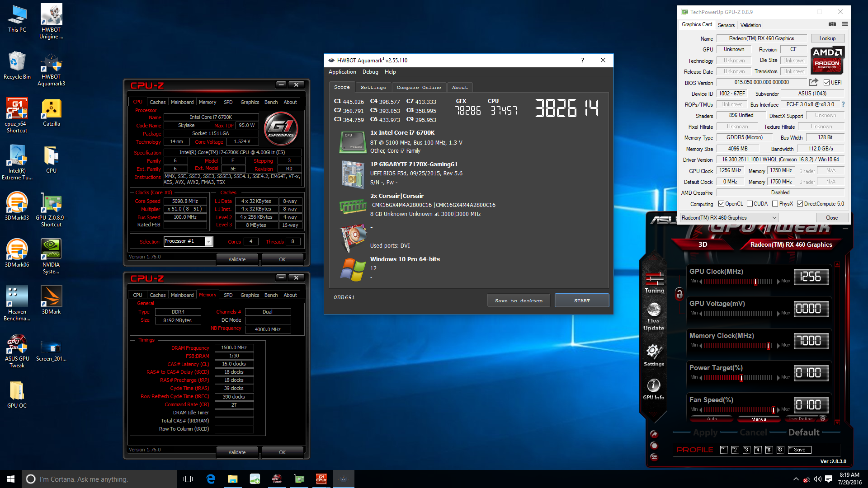The image size is (868, 488).
Task: Open Tuning in GPU Tweak sidebar
Action: 654,283
